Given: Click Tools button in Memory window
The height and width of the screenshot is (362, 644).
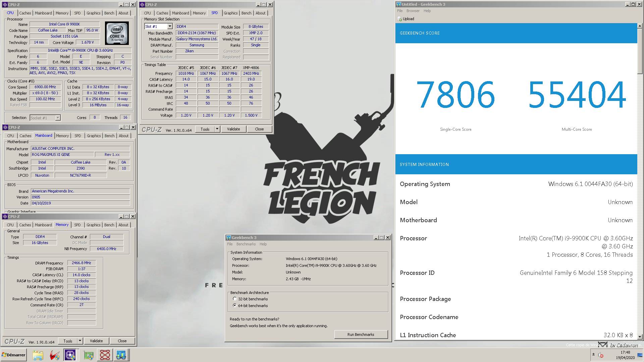Looking at the screenshot, I should (x=68, y=341).
